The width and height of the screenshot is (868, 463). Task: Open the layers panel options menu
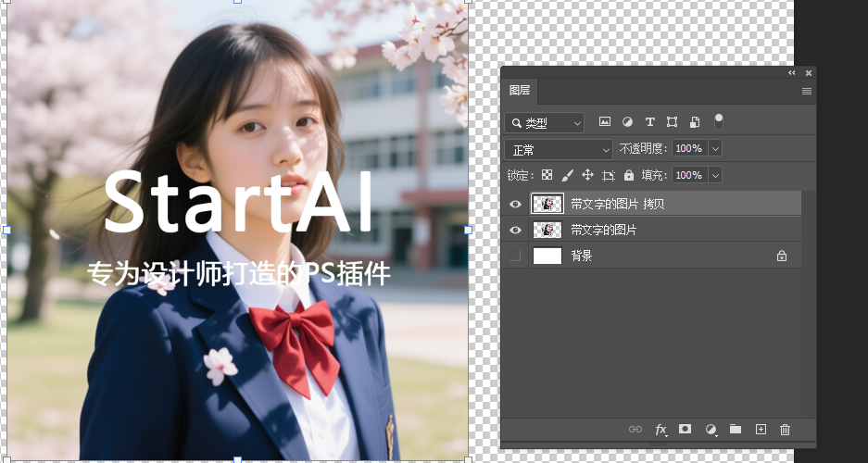tap(807, 91)
